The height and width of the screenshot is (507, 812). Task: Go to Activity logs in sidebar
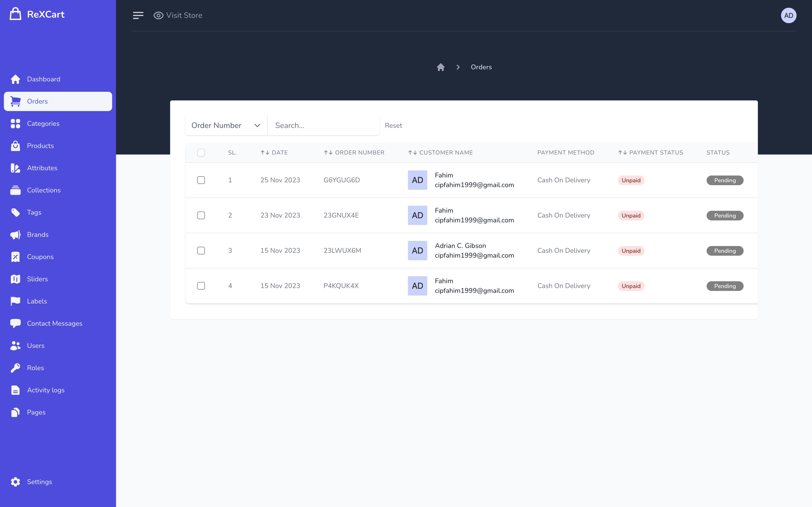click(46, 390)
